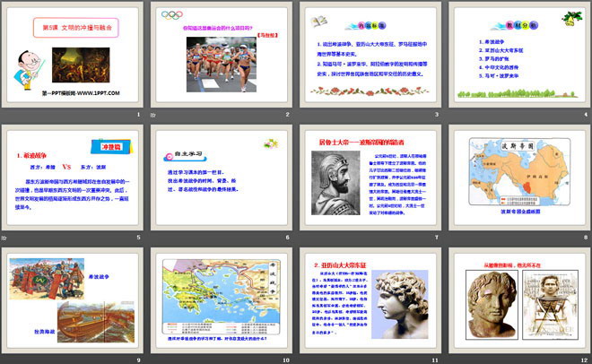Click the Olympic rings logo on slide 2
This screenshot has height=364, width=592.
point(171,14)
